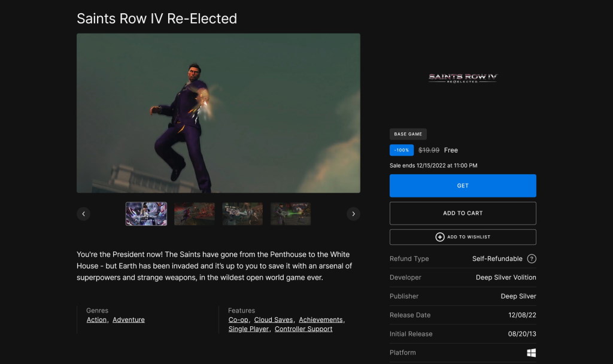Click the Saints Row IV Re-Elected logo
The width and height of the screenshot is (613, 364).
pos(462,78)
